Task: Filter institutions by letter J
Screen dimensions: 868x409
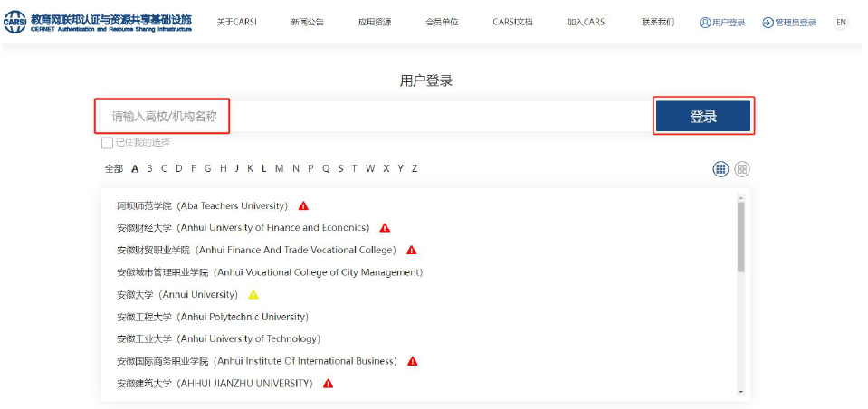Action: click(x=237, y=169)
